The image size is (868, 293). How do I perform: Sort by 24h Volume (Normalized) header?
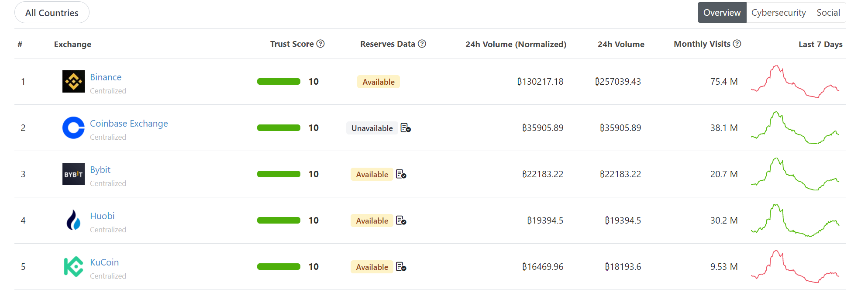(516, 44)
